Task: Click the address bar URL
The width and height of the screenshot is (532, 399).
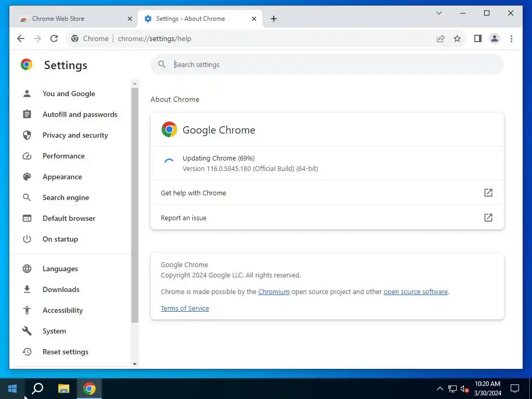Action: click(x=154, y=38)
